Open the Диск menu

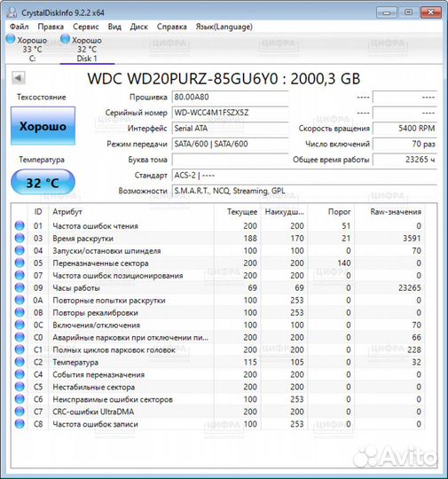click(139, 27)
